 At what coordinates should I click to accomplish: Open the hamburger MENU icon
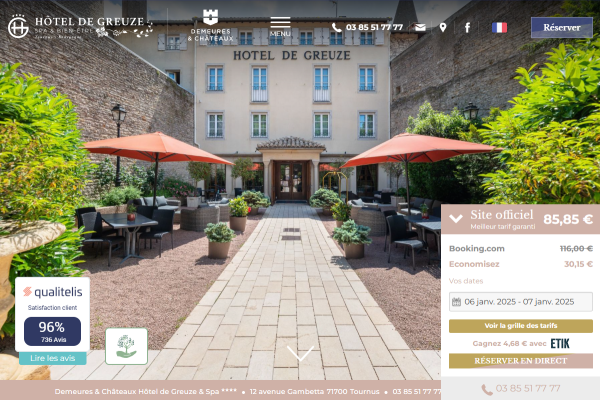pos(280,26)
